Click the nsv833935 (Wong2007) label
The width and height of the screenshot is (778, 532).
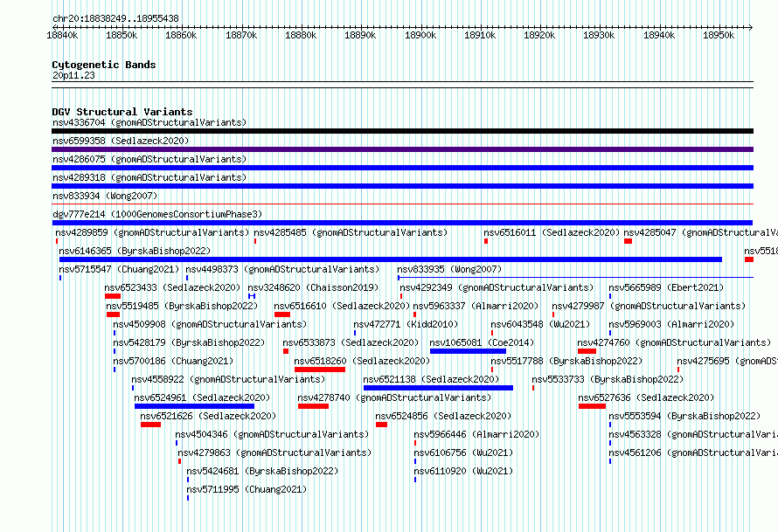coord(449,269)
